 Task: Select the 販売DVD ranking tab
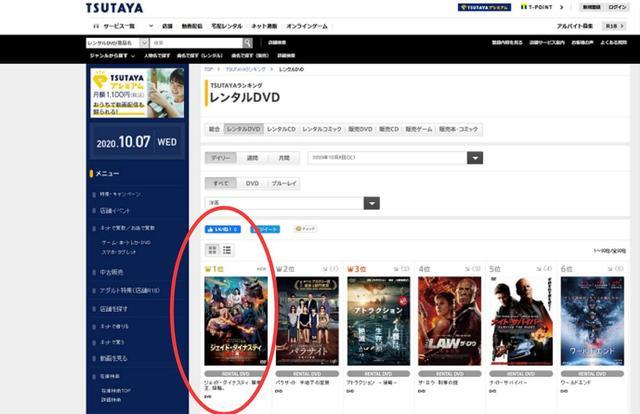coord(360,129)
